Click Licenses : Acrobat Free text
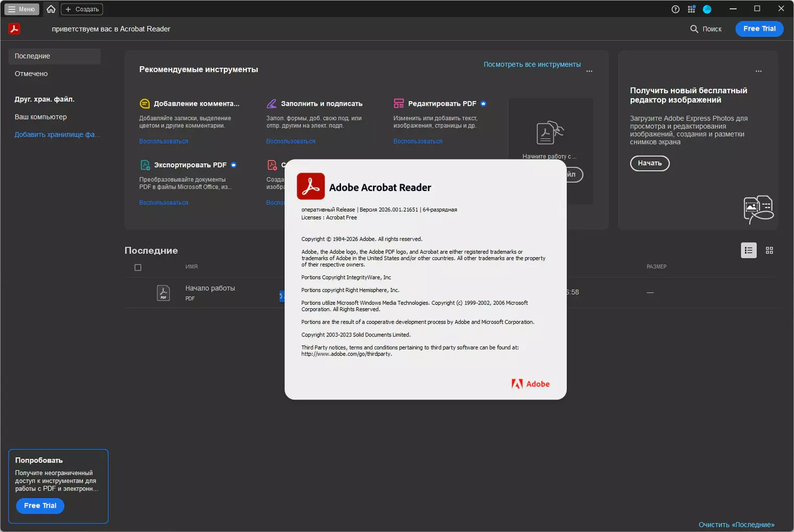This screenshot has height=532, width=794. point(329,217)
